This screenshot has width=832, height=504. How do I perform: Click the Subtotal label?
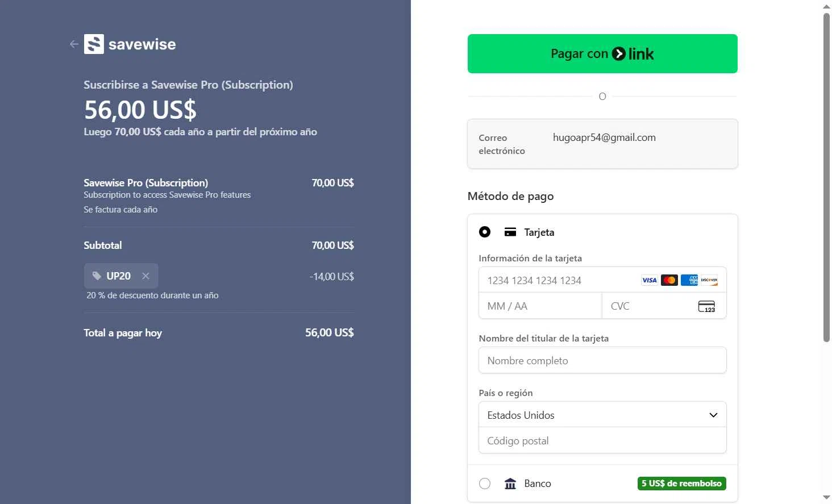103,245
